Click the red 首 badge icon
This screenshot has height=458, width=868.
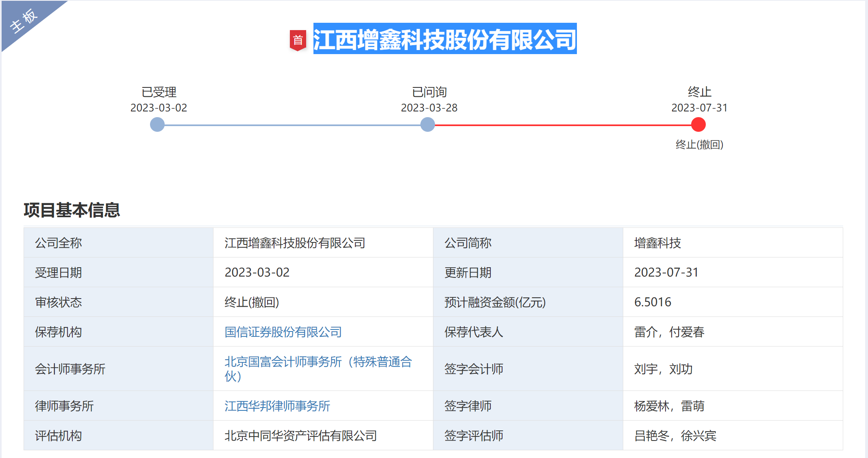298,40
